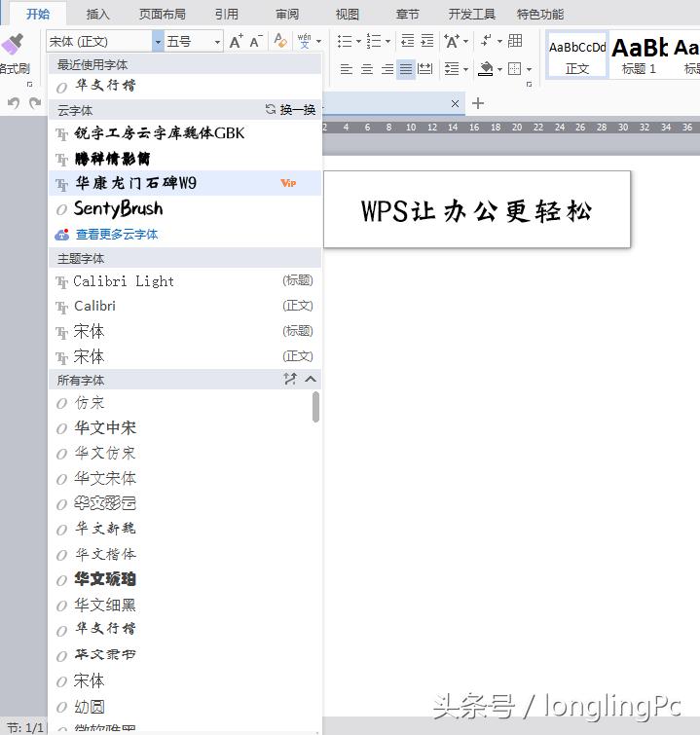Apply the 正文 style

pyautogui.click(x=577, y=55)
